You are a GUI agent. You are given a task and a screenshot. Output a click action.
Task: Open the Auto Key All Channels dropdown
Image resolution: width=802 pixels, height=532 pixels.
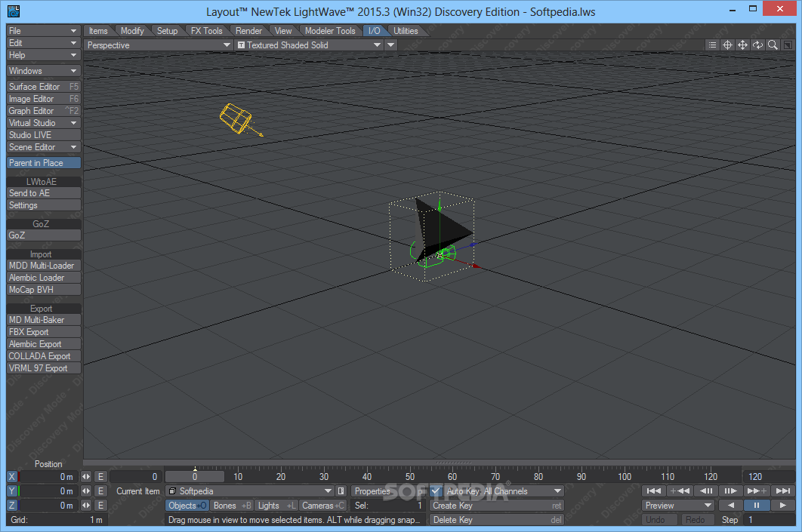coord(503,490)
